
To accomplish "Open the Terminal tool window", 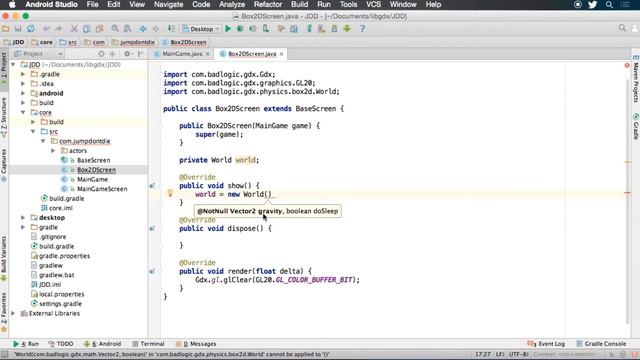I will point(148,344).
